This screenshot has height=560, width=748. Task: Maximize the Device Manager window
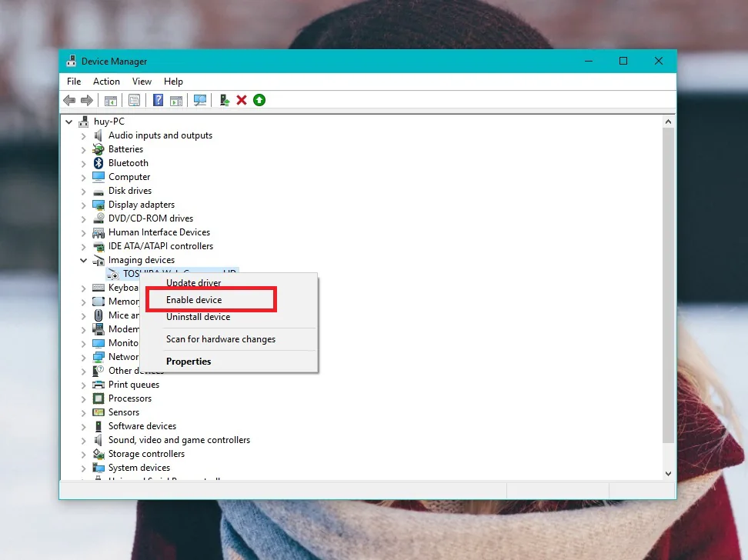tap(623, 61)
